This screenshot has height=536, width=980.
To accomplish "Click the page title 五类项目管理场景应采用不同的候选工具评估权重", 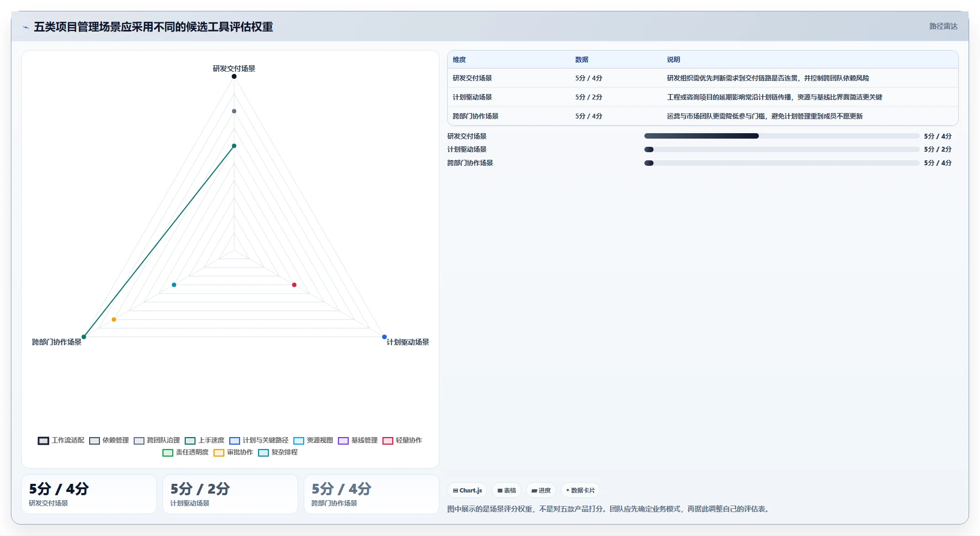I will pyautogui.click(x=153, y=27).
